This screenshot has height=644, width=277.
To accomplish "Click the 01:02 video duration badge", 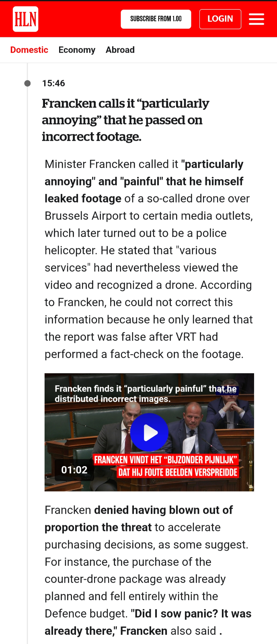I will point(74,470).
